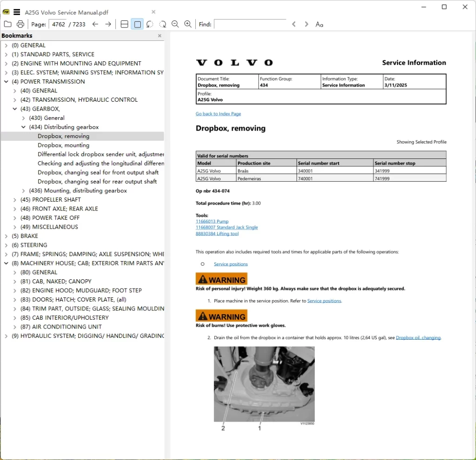Viewport: 476px width, 460px height.
Task: Expand (45) PROPELLER SHAFT bookmark
Action: (14, 200)
